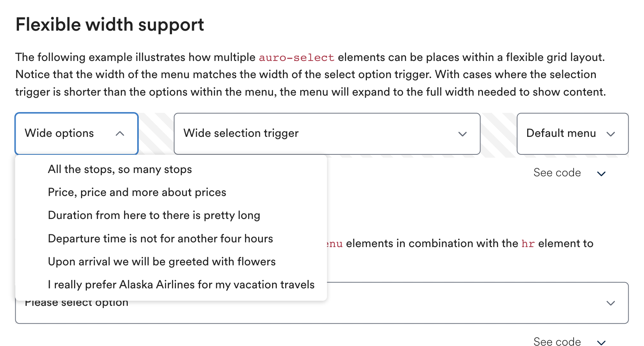Select "Price, price and more about prices"
The image size is (644, 346).
137,192
